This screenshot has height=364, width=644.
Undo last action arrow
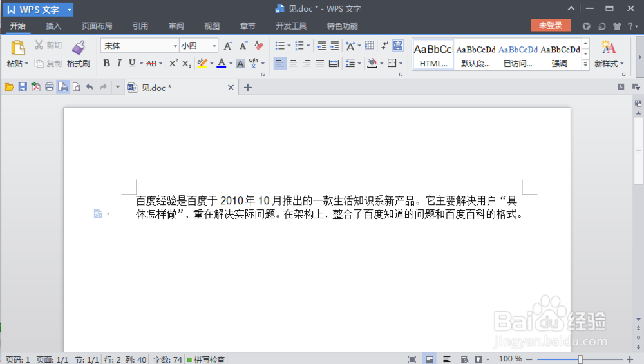90,87
